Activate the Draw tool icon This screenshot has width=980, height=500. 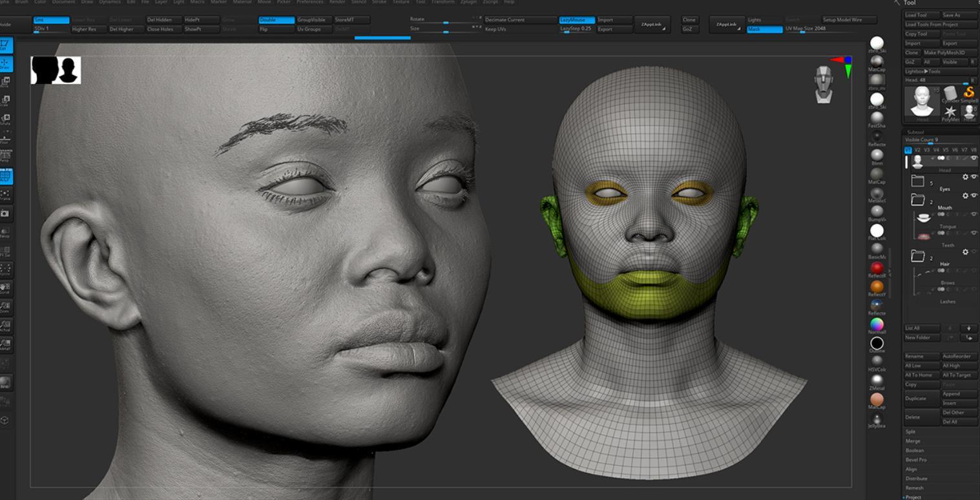5,64
